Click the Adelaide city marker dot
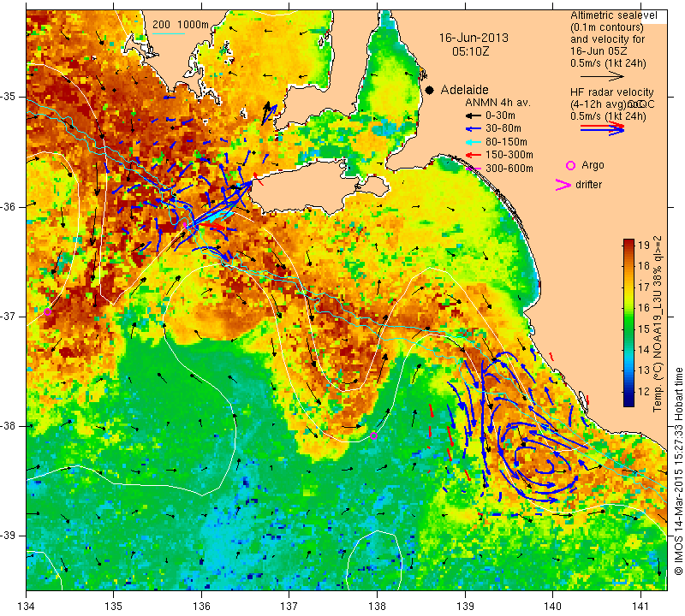This screenshot has width=685, height=616. [x=430, y=90]
